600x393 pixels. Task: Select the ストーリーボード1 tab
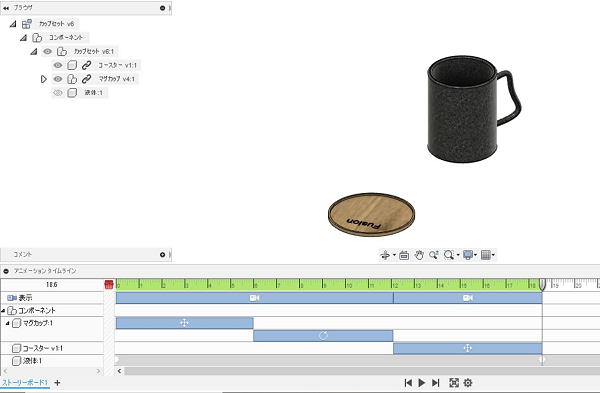(x=25, y=383)
